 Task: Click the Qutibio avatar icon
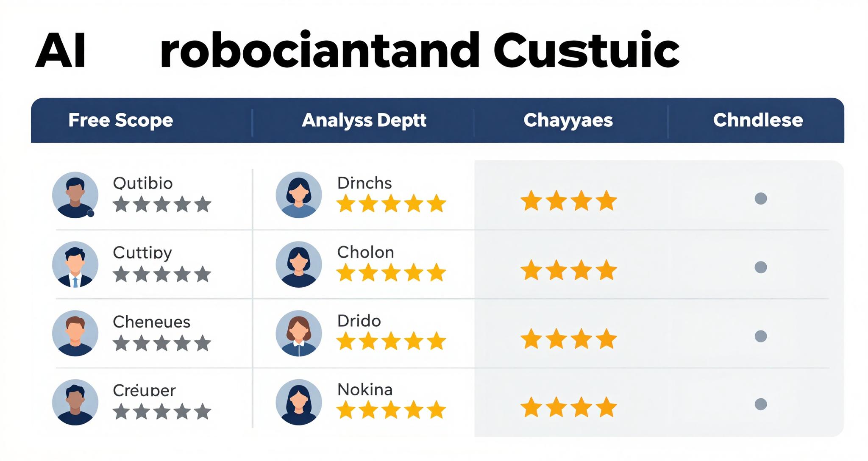pyautogui.click(x=75, y=195)
